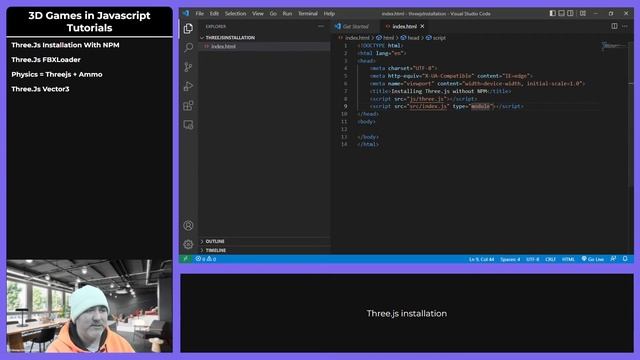Click 'Three.Js Installation With NPM' tutorial item

click(65, 45)
